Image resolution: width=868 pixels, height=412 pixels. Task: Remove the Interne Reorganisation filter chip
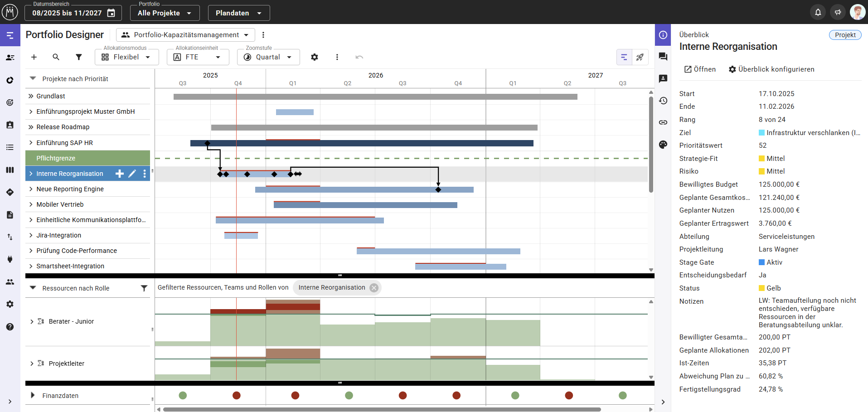click(374, 288)
